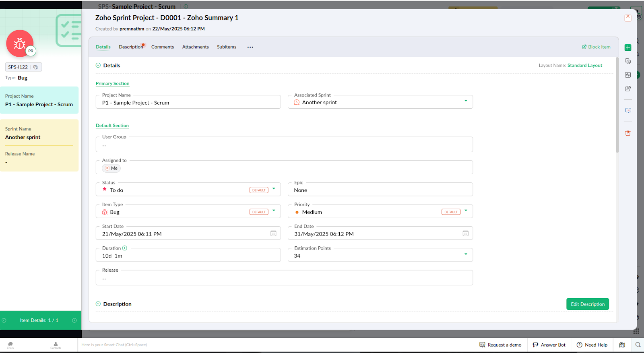The width and height of the screenshot is (644, 353).
Task: Collapse the Details section circle toggle
Action: tap(98, 65)
